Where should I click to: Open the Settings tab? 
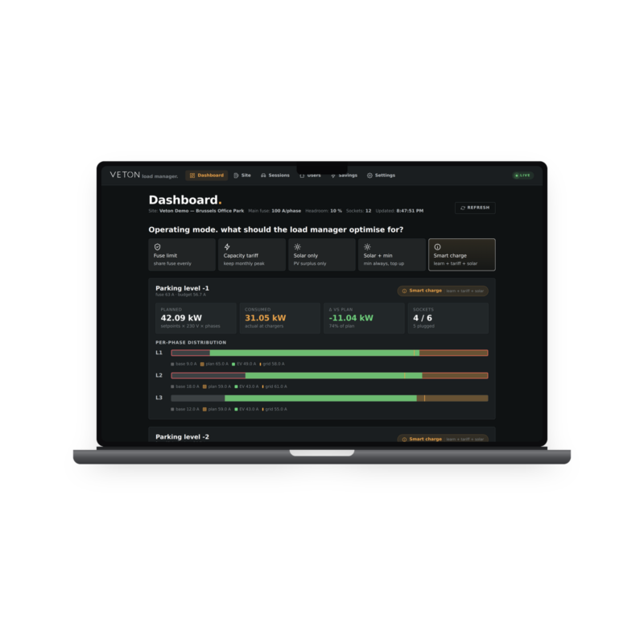381,175
